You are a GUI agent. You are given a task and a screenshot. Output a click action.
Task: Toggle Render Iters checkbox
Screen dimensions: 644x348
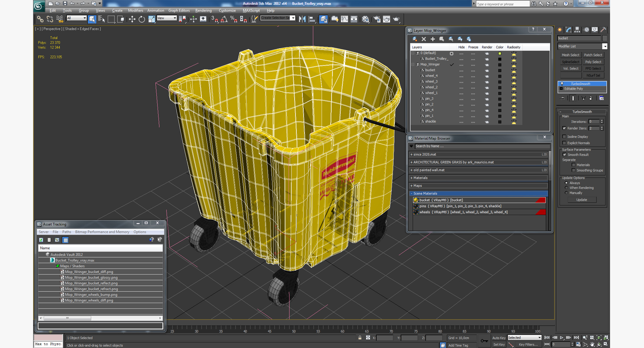[x=564, y=128]
